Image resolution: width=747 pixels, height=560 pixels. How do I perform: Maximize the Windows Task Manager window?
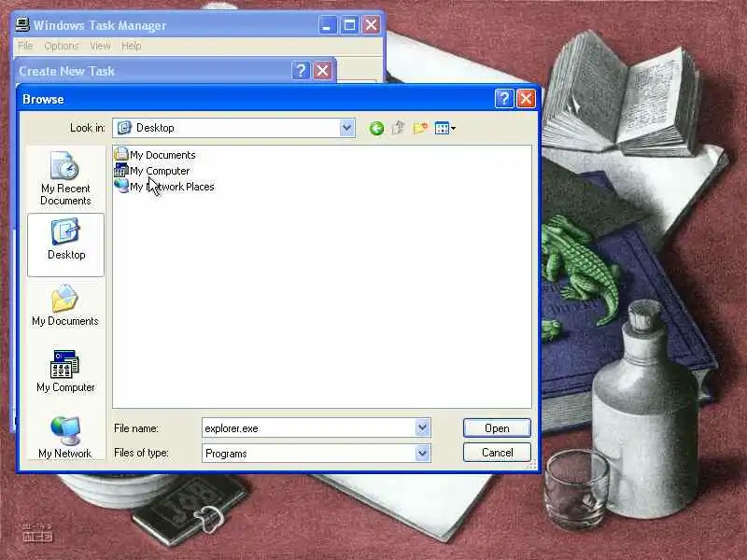pos(349,25)
